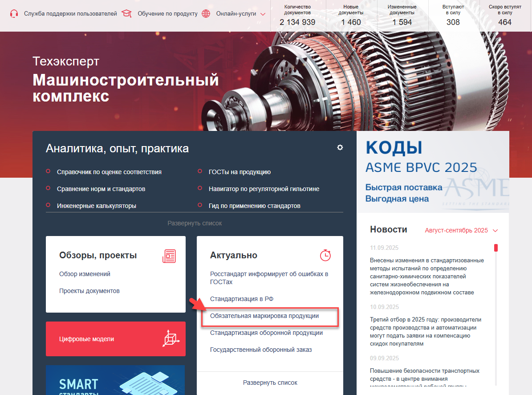Open the Август-сентябрь 2025 period dropdown

point(461,230)
